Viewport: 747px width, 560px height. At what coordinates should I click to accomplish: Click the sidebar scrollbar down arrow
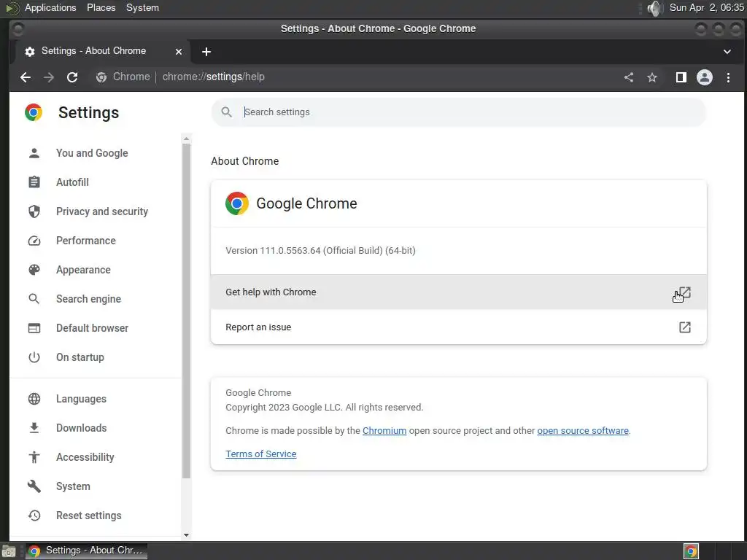pos(186,534)
